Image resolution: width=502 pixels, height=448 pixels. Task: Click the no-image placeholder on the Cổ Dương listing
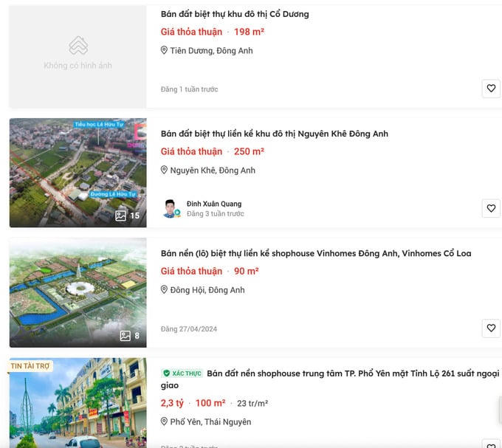click(x=78, y=55)
